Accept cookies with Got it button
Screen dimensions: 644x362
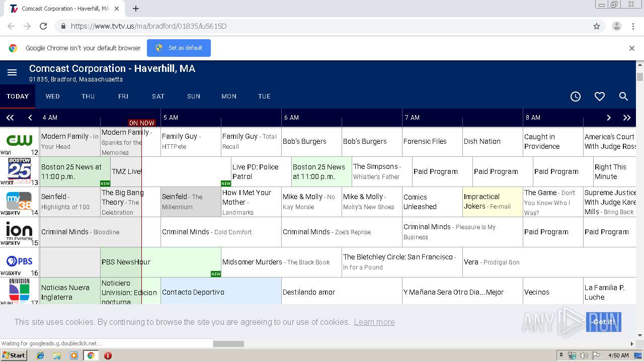(x=604, y=322)
